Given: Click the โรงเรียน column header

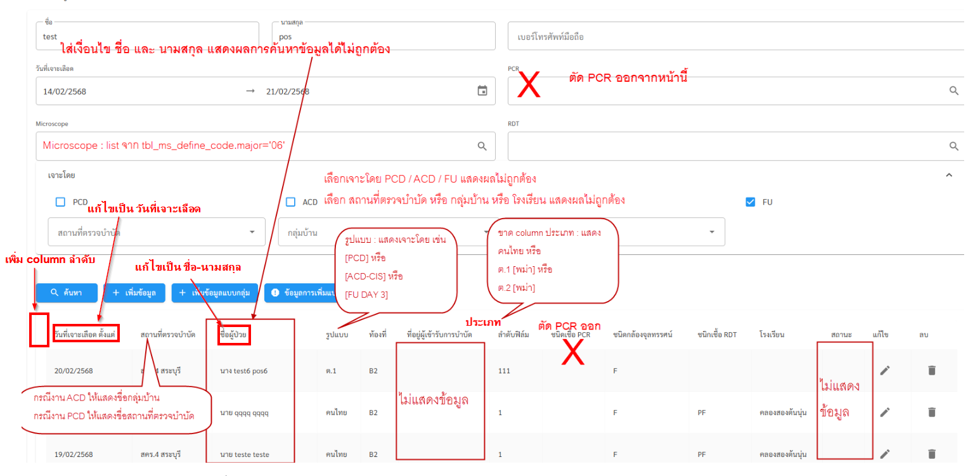Looking at the screenshot, I should click(x=772, y=335).
